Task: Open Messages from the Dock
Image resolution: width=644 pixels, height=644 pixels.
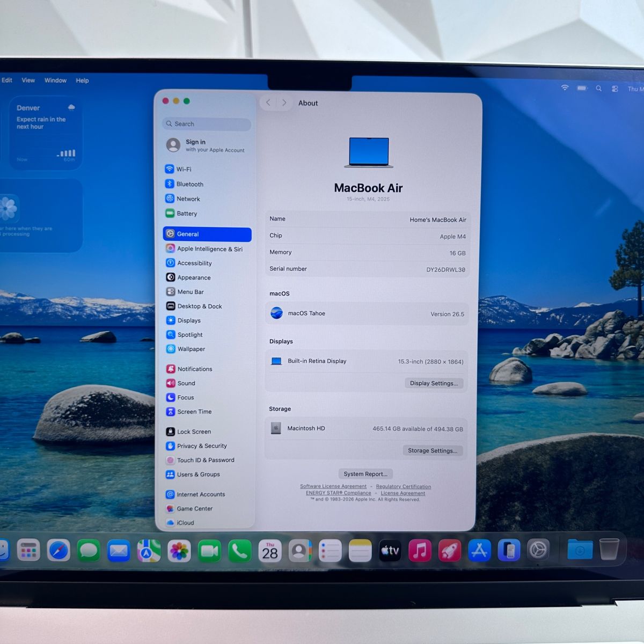Action: click(x=89, y=551)
